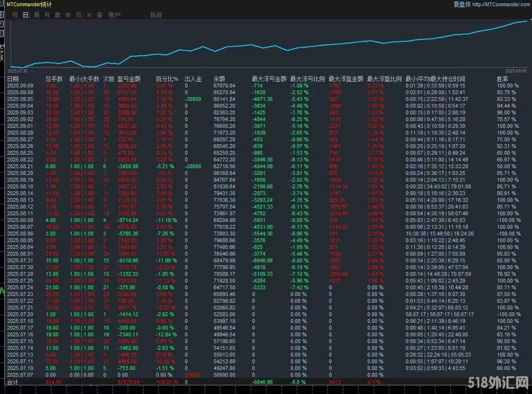Image resolution: width=532 pixels, height=394 pixels.
Task: Sort by 盈亏金额 column header
Action: tap(129, 79)
